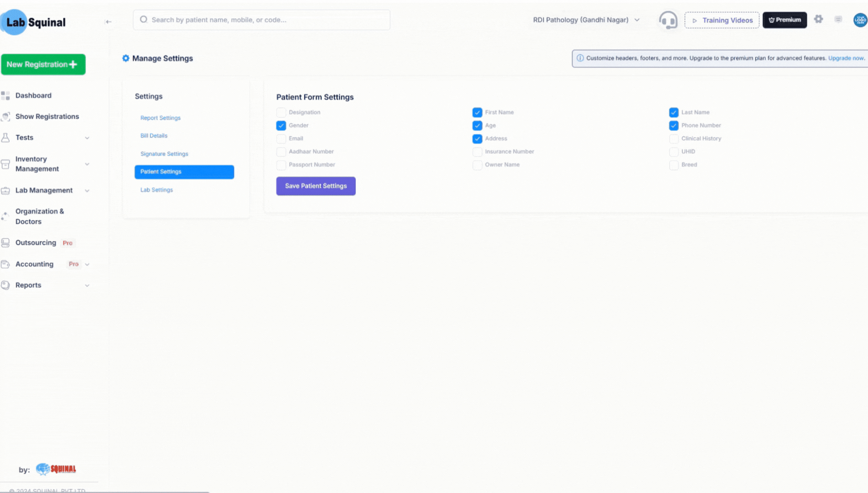Follow the Upgrade now link
This screenshot has width=868, height=493.
pos(846,58)
